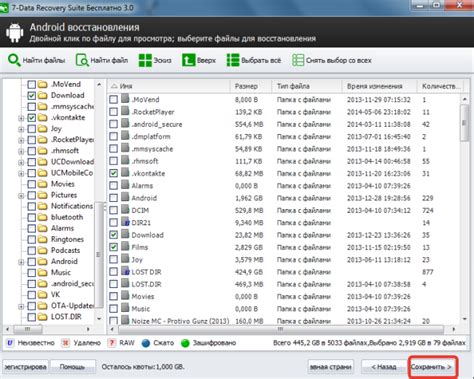Sort by Размер column header

251,86
